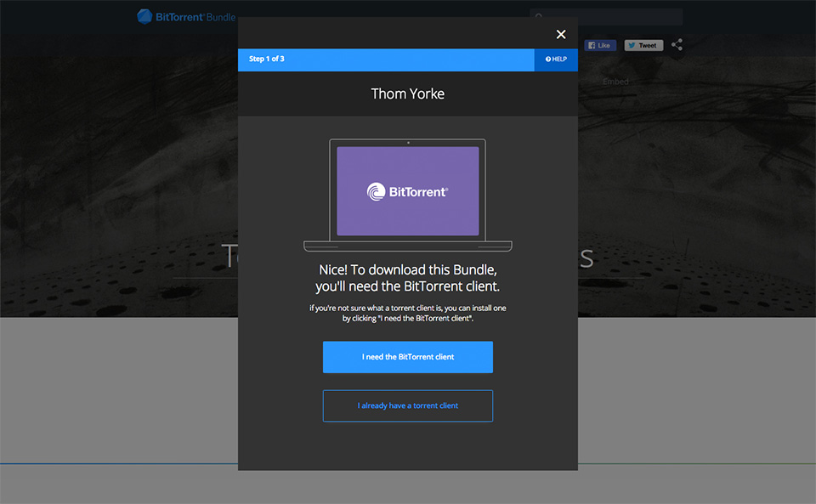Click the 'BitTorrent Bundle' wordmark in header
The image size is (816, 504).
pos(195,17)
